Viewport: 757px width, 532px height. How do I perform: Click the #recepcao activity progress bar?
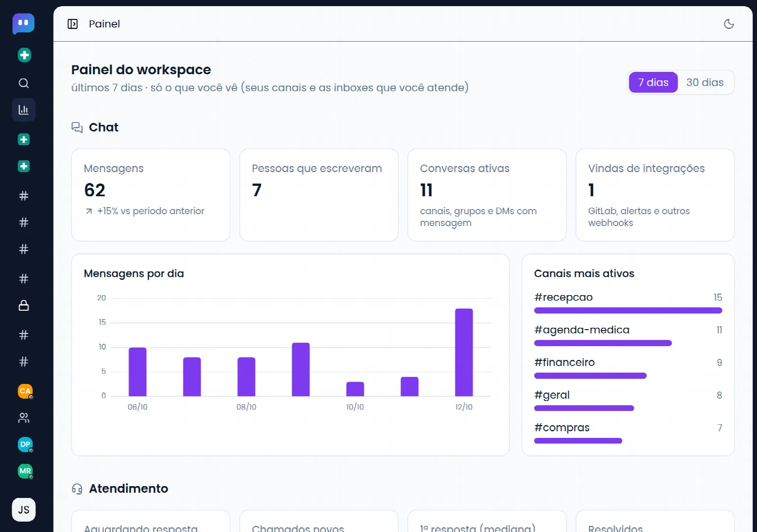pos(628,311)
